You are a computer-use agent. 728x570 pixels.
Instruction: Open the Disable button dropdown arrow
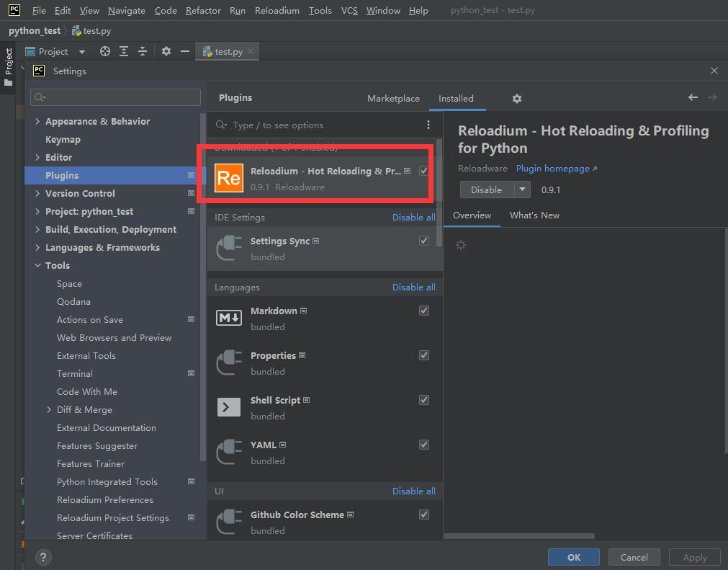522,190
